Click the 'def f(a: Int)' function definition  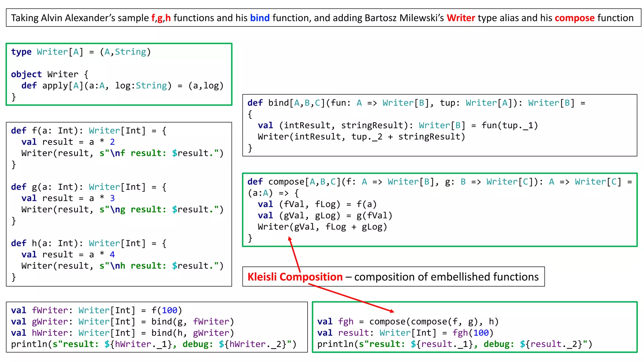click(89, 131)
